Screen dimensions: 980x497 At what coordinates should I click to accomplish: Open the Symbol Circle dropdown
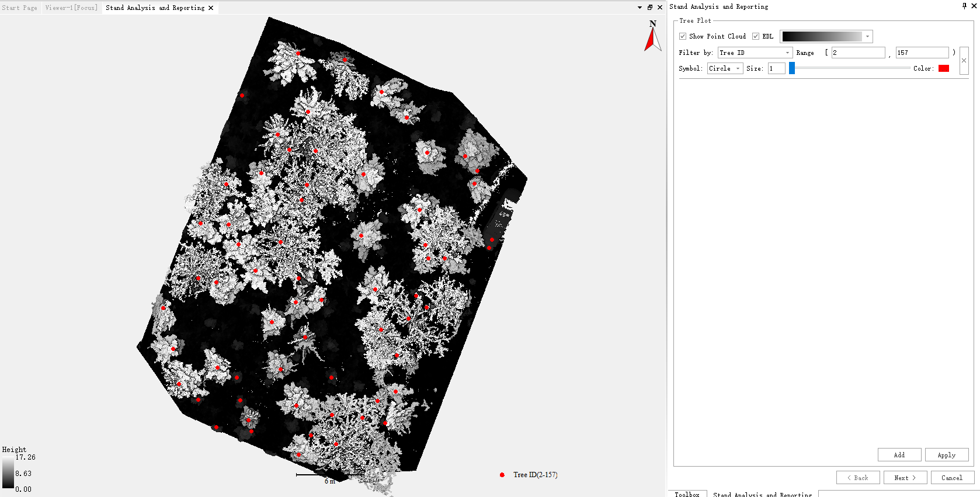pos(738,68)
